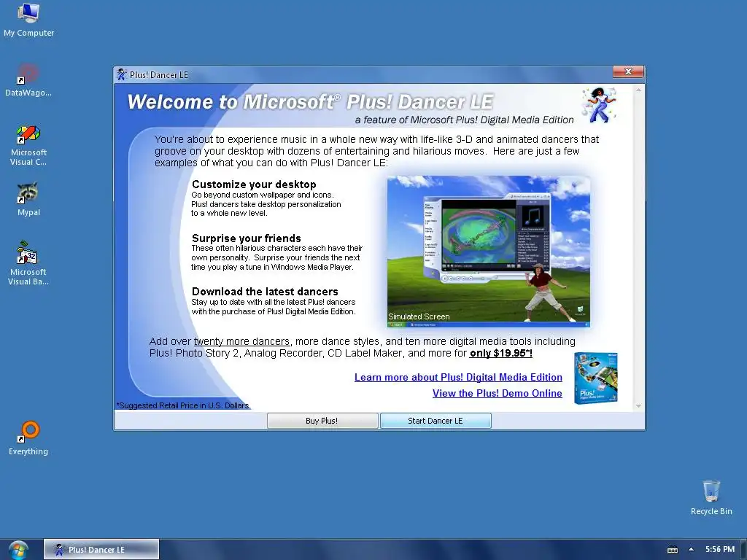Open the My Computer desktop icon
Viewport: 747px width, 560px height.
(28, 20)
